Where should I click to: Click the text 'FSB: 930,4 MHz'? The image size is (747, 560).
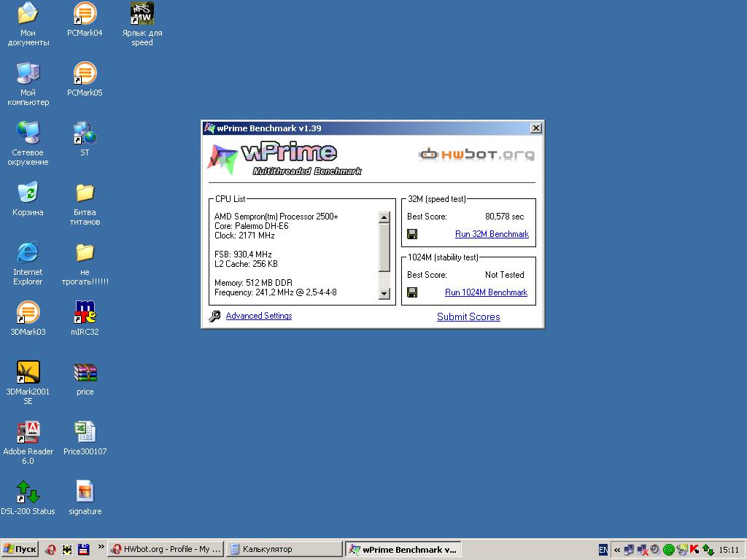pos(243,254)
